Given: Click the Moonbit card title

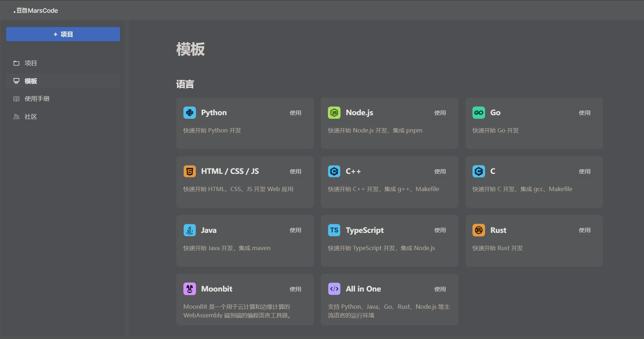Looking at the screenshot, I should coord(217,289).
